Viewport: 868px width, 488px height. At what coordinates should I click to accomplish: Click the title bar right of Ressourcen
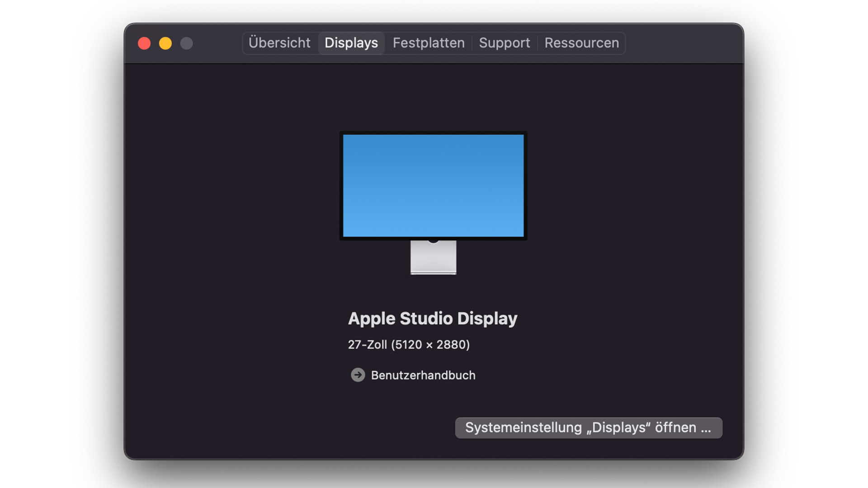point(683,43)
